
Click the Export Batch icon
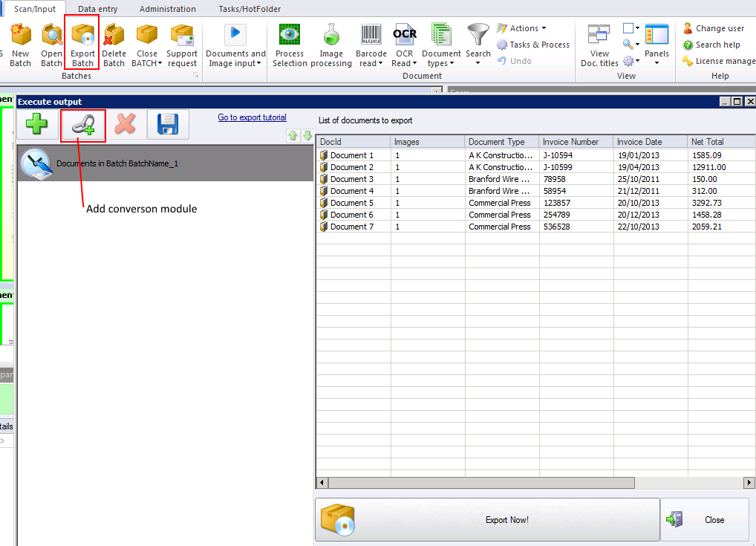click(x=82, y=44)
